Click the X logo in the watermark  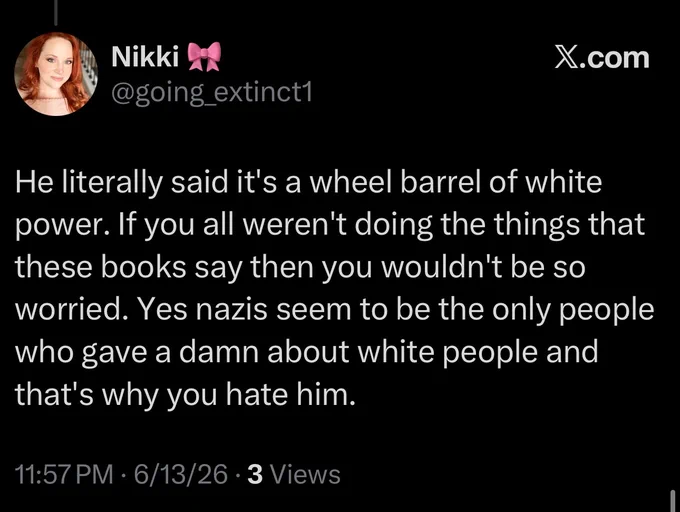point(564,58)
